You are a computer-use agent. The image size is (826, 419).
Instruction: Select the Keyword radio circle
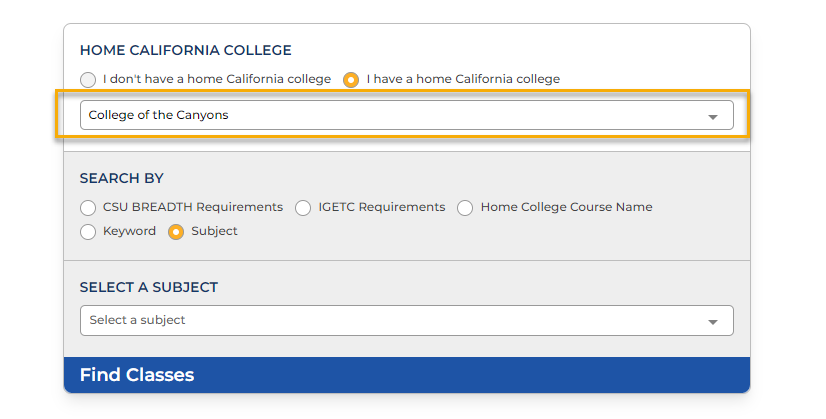[x=88, y=232]
